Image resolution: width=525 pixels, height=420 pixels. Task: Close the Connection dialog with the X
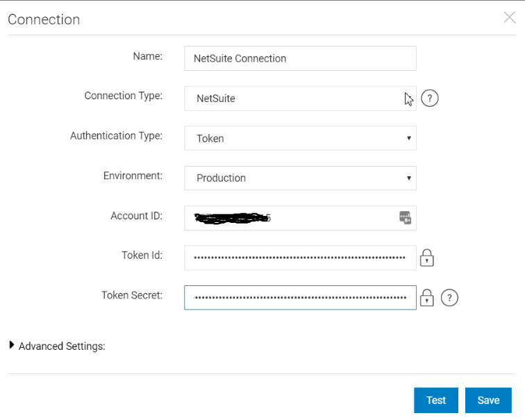tap(510, 17)
